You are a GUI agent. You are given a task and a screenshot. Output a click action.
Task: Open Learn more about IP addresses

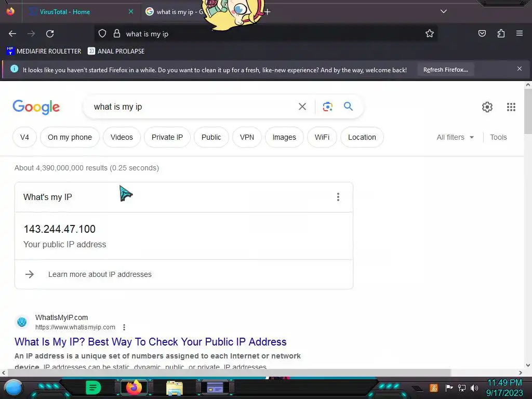100,274
